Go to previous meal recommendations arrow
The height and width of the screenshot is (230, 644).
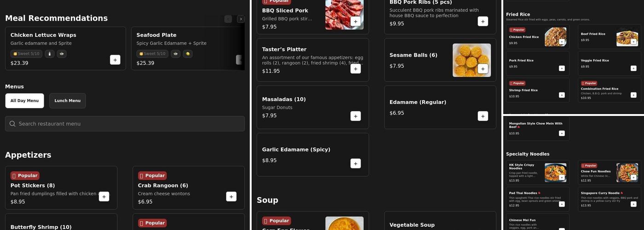[228, 19]
